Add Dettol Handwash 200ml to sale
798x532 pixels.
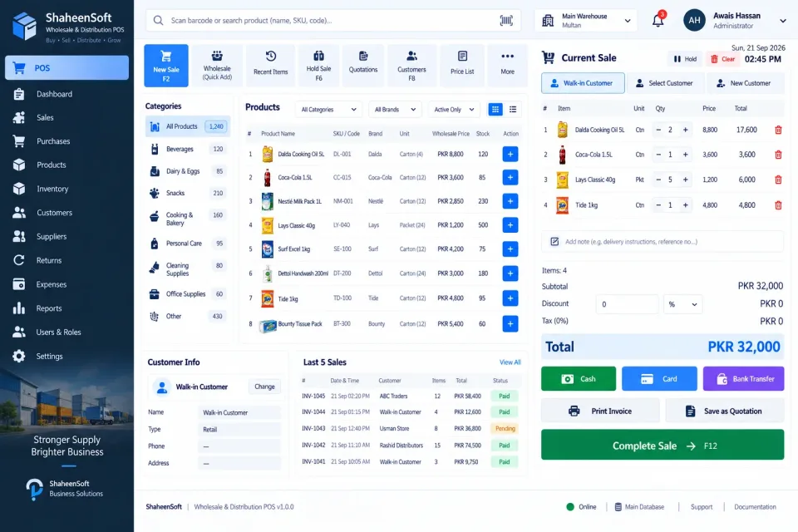510,273
